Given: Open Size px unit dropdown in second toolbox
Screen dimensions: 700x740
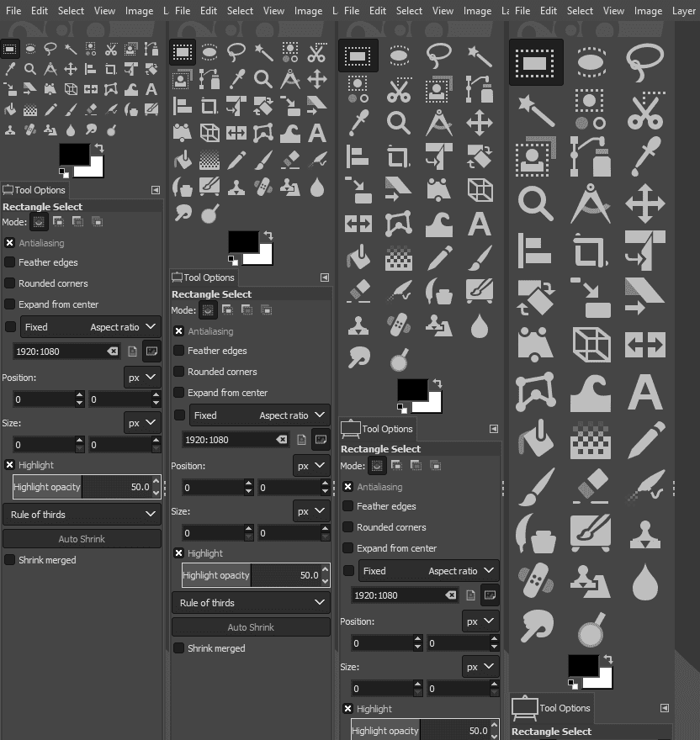Looking at the screenshot, I should click(311, 511).
